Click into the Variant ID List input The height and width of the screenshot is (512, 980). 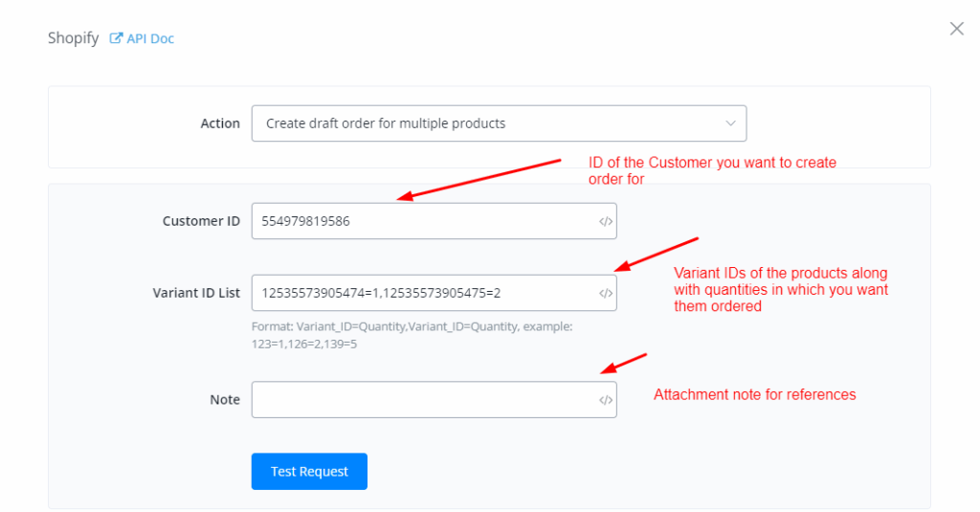(x=421, y=293)
